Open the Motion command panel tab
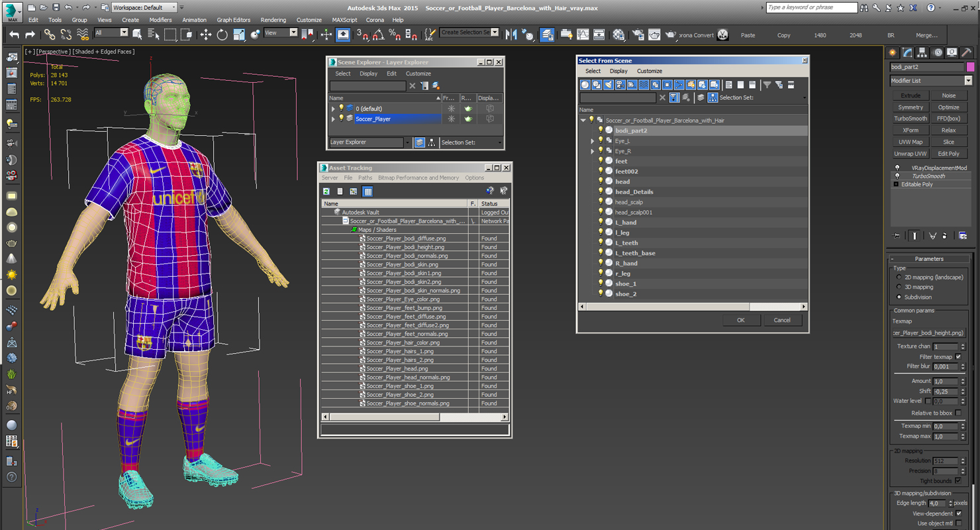The image size is (980, 530). tap(937, 53)
